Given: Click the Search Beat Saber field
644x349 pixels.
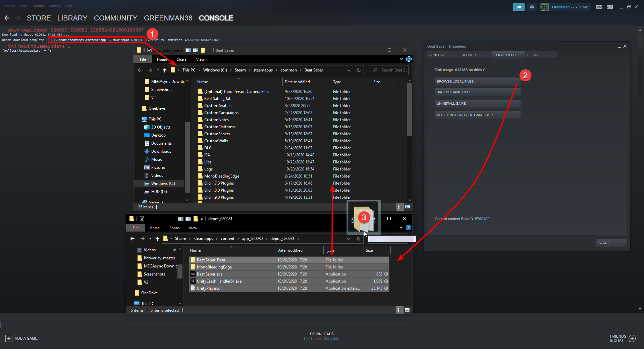Looking at the screenshot, I should point(388,70).
